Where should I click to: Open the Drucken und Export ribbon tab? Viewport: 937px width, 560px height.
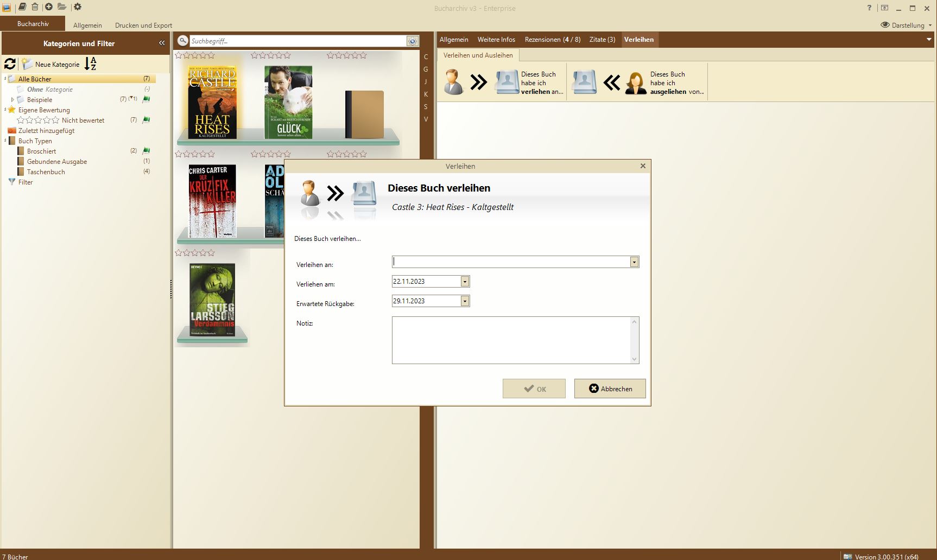click(143, 25)
